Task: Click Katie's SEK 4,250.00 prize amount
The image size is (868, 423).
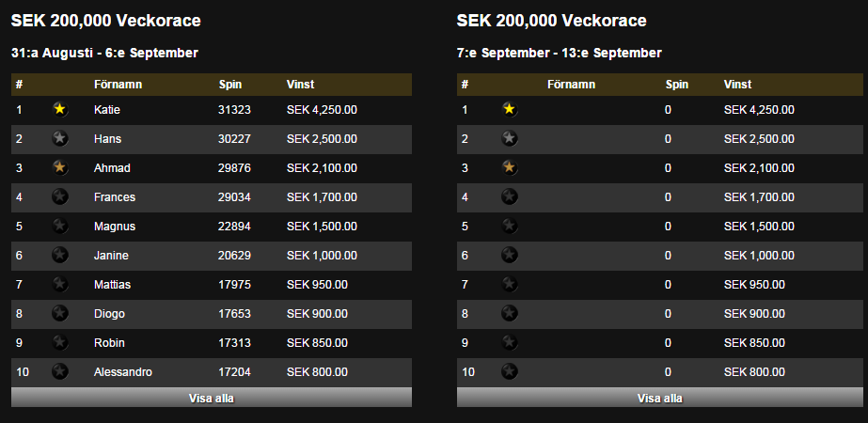Action: pyautogui.click(x=322, y=110)
